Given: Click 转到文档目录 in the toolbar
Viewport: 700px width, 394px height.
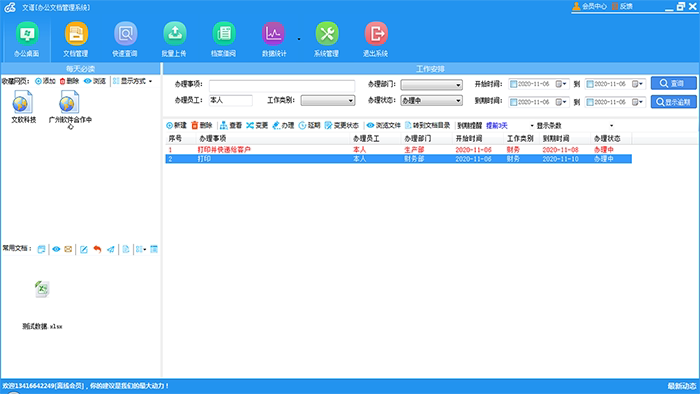Looking at the screenshot, I should pyautogui.click(x=428, y=126).
